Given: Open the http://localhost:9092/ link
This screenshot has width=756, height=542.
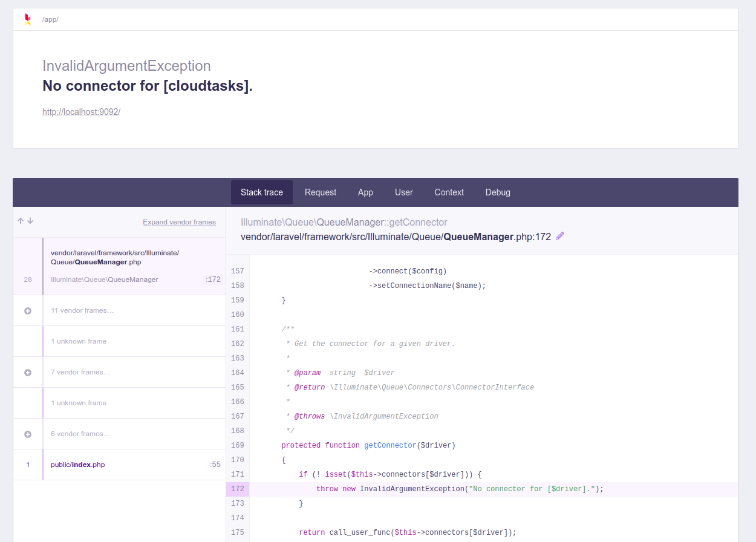Looking at the screenshot, I should point(81,111).
